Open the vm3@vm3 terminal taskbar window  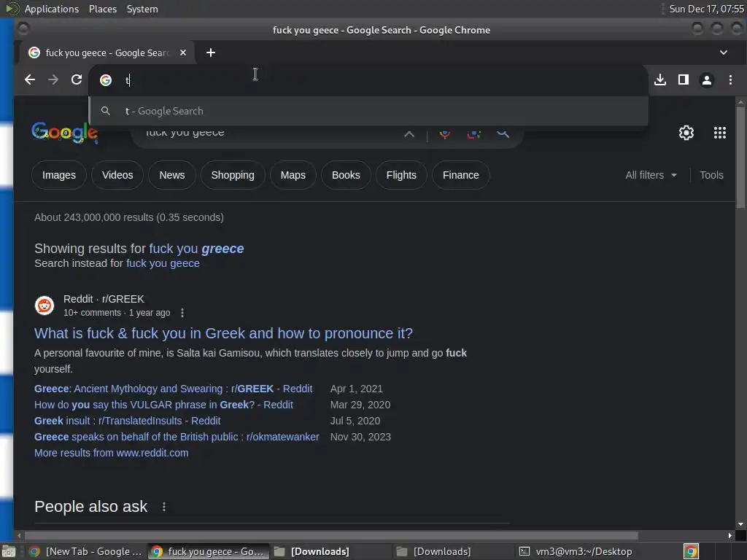[576, 551]
